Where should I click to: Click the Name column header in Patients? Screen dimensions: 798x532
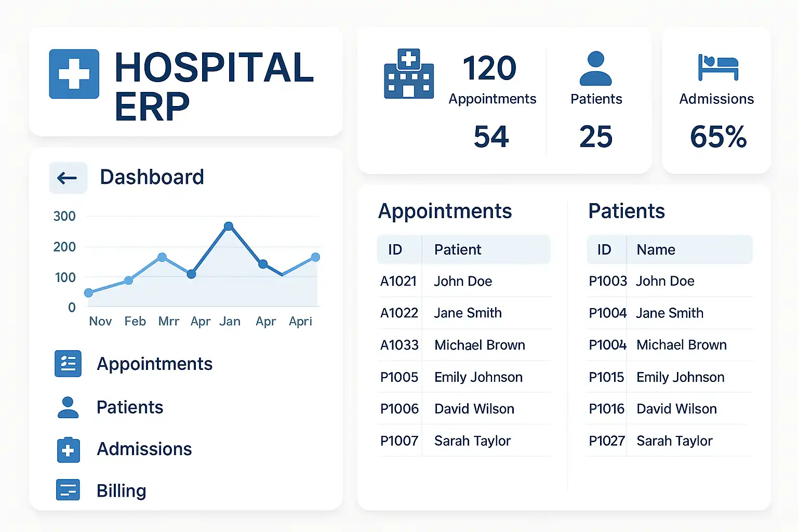click(x=656, y=250)
